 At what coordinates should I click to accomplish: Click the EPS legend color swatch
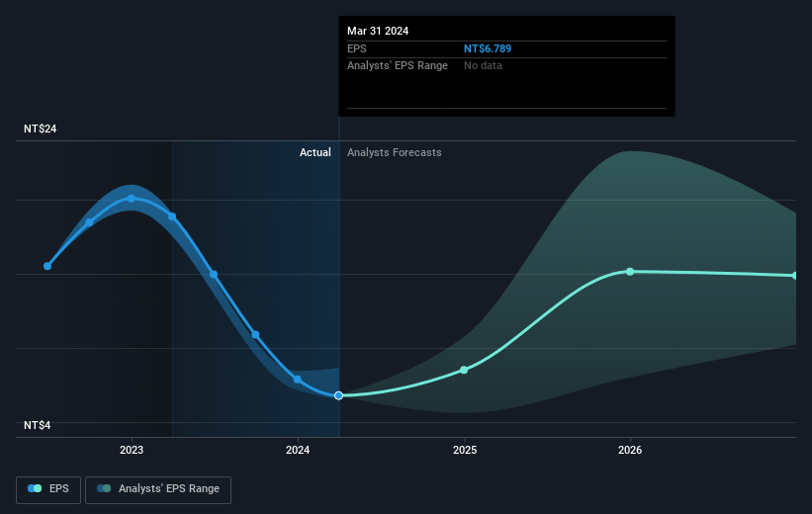tap(35, 488)
